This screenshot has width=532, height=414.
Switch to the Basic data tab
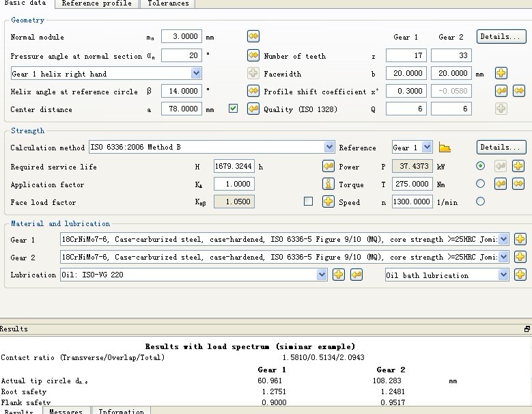(25, 3)
